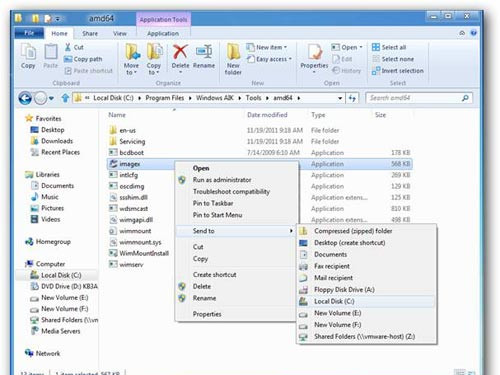
Task: Click the Properties ribbon icon
Action: pyautogui.click(x=314, y=52)
